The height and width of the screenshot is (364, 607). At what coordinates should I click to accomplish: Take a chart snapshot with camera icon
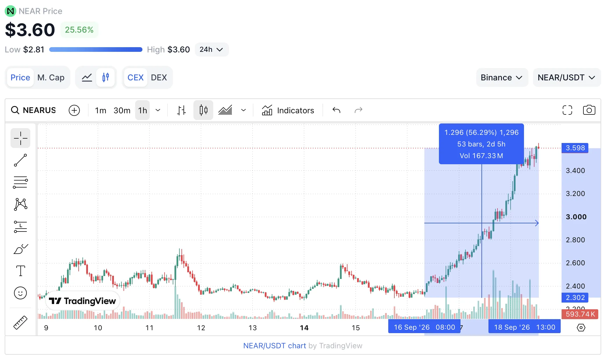(x=589, y=110)
